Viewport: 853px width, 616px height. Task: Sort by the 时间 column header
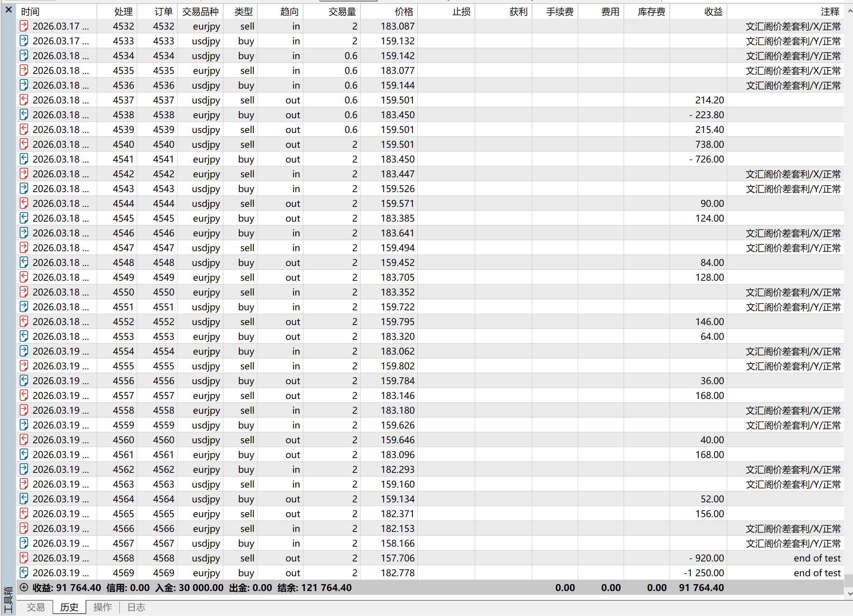pyautogui.click(x=30, y=12)
